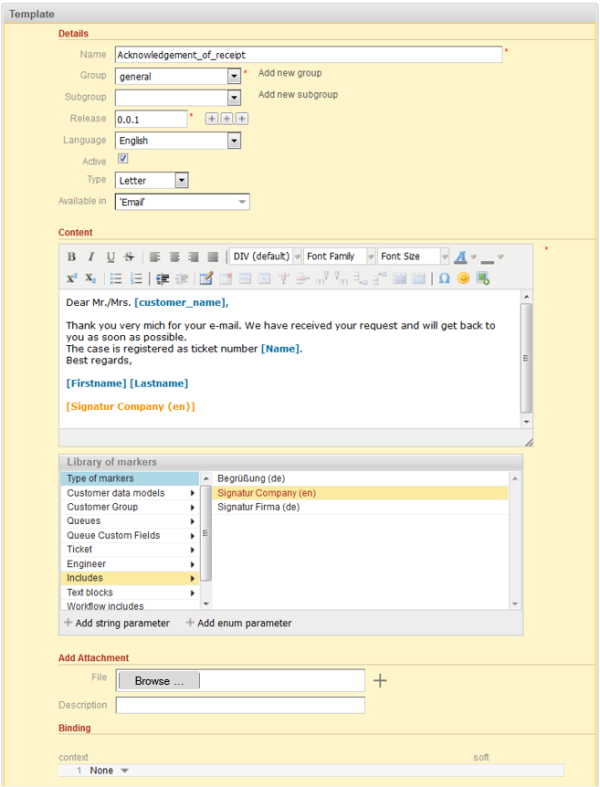Click into the Name input field
Screen dimensions: 600x787
coord(308,55)
